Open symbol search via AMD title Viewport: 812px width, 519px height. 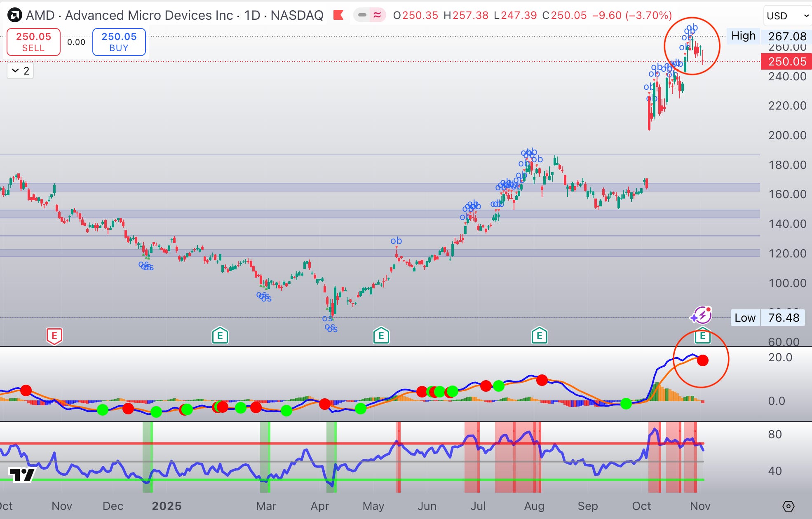[x=174, y=15]
